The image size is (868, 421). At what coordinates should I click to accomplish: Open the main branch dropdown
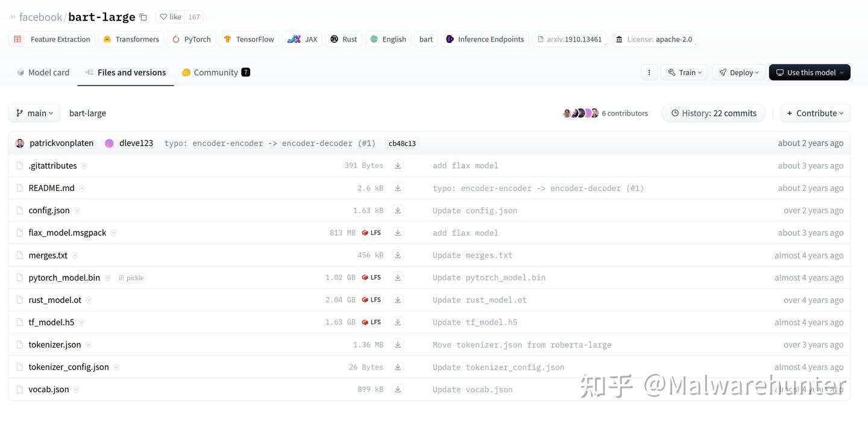pyautogui.click(x=34, y=113)
